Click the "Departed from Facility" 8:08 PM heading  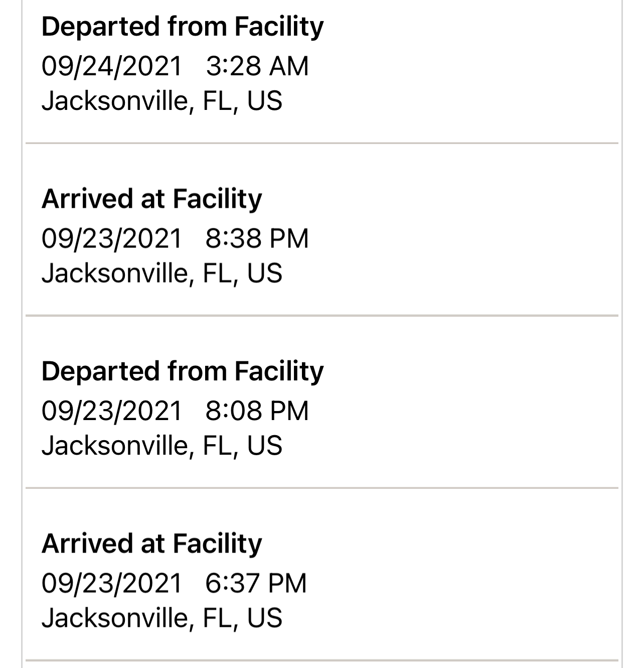tap(183, 371)
